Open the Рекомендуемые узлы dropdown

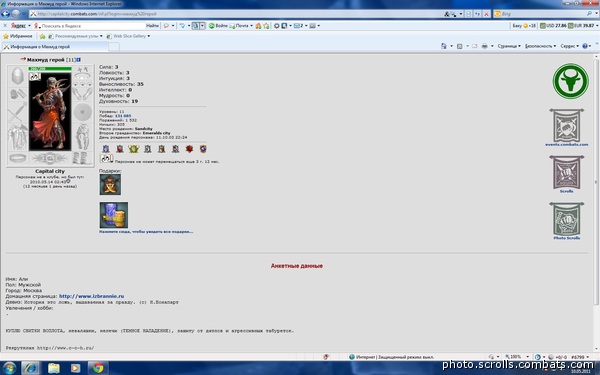(x=76, y=36)
